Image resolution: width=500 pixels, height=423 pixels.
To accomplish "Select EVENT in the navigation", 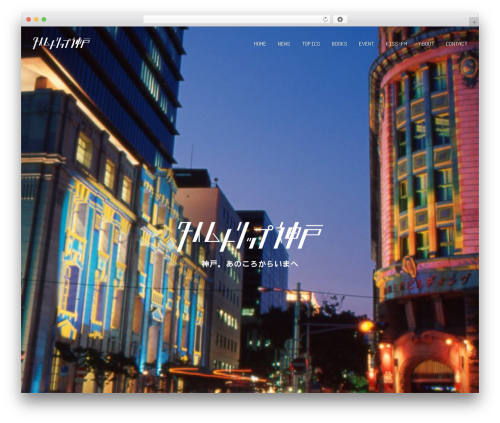I will (x=366, y=44).
